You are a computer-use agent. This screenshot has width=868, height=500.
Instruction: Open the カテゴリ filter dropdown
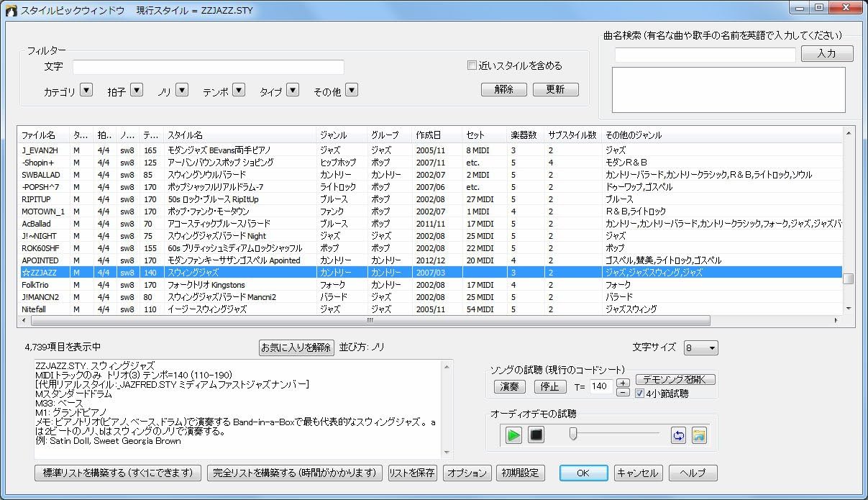click(x=86, y=91)
